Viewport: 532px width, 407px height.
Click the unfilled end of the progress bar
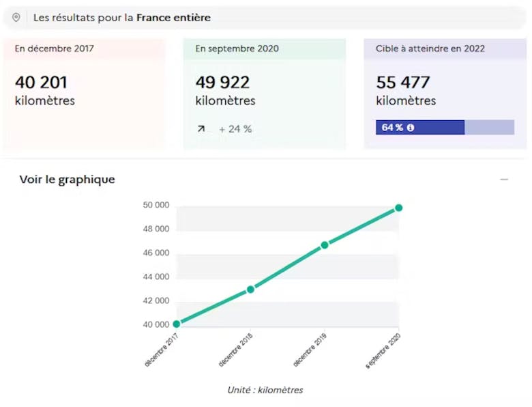click(490, 128)
